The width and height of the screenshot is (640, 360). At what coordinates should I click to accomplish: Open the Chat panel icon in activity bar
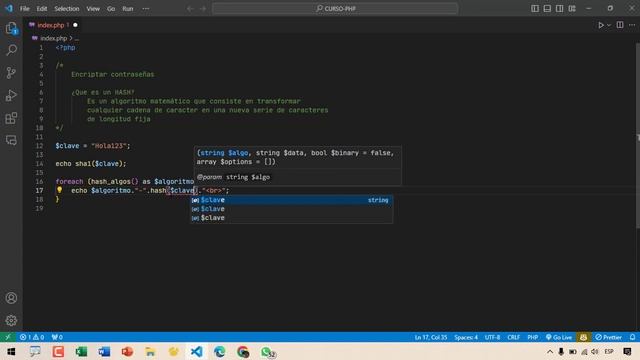coord(11,140)
